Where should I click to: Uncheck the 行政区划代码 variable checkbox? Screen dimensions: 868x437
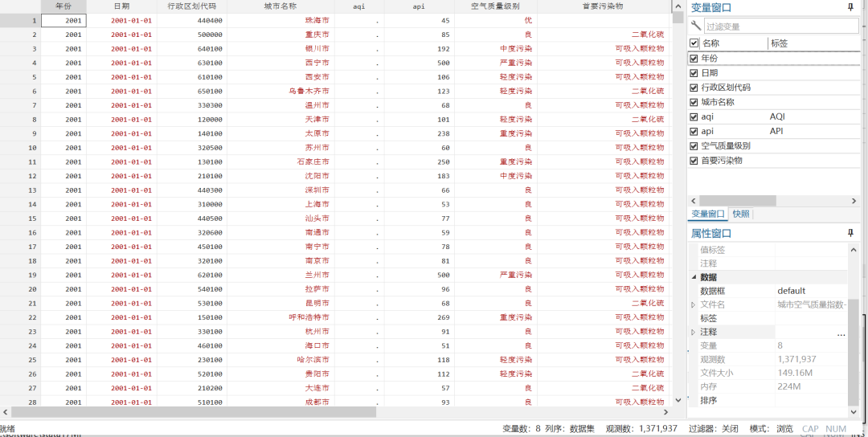(x=694, y=88)
